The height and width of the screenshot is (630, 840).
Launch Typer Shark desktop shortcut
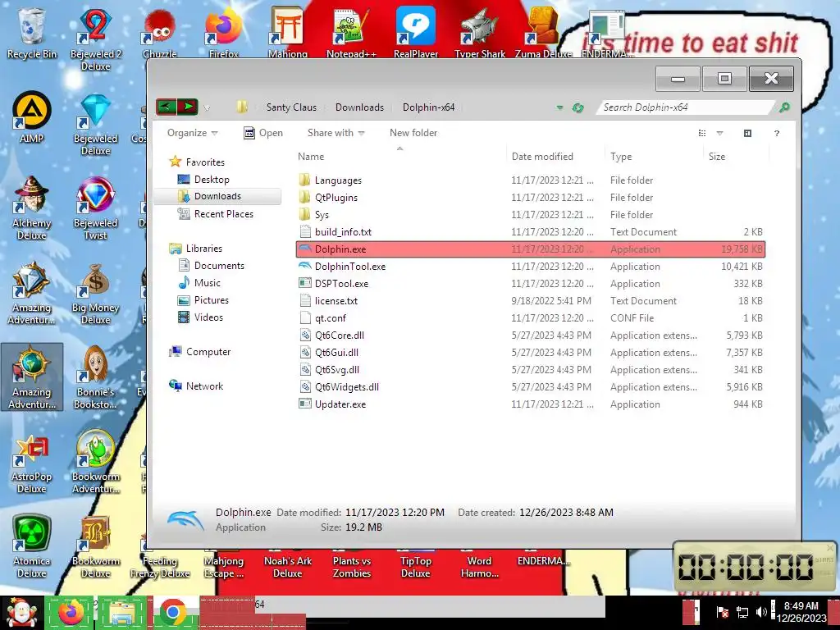(x=479, y=32)
